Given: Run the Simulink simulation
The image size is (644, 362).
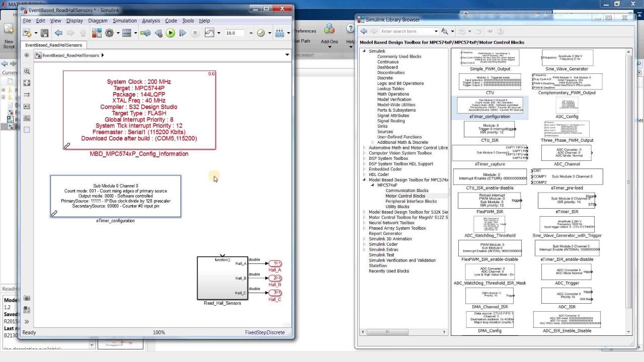Looking at the screenshot, I should pyautogui.click(x=170, y=33).
